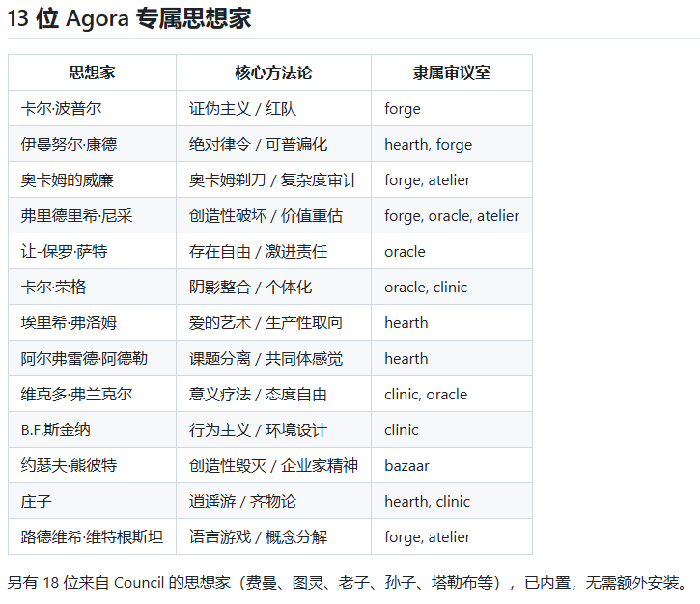The width and height of the screenshot is (700, 604).
Task: Click the 课题分离 / 共同体感觉 cell
Action: [x=266, y=358]
